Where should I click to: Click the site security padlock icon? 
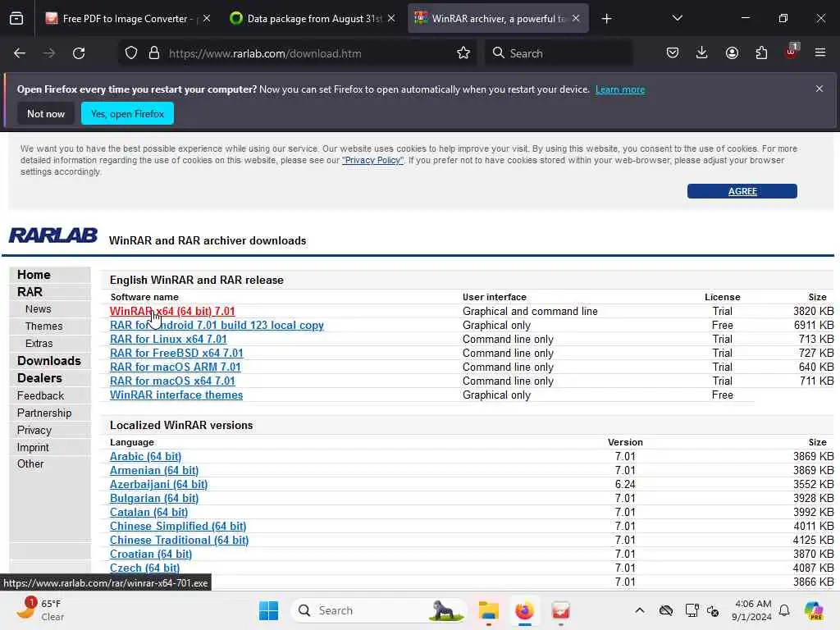[x=154, y=53]
